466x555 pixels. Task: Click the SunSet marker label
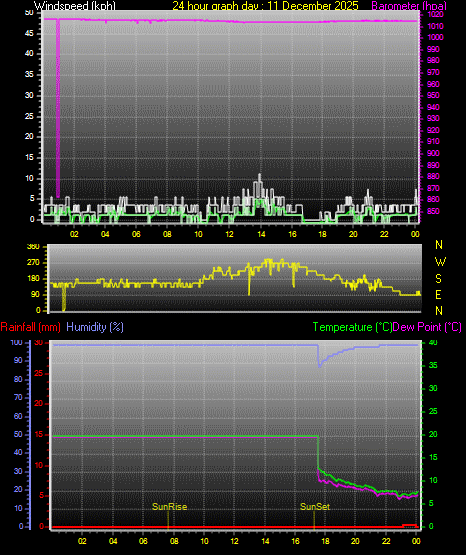click(x=315, y=507)
